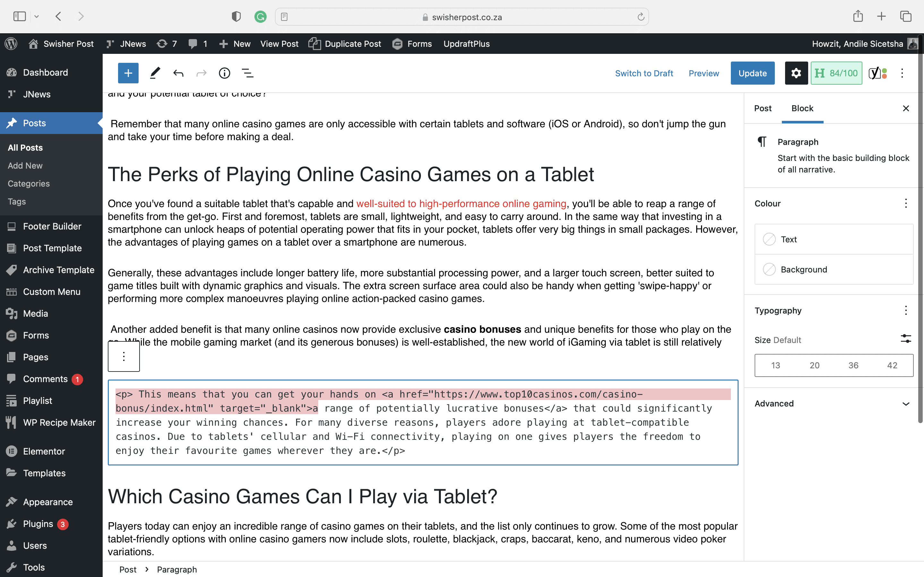Click Switch to Draft link
This screenshot has width=924, height=577.
point(644,73)
